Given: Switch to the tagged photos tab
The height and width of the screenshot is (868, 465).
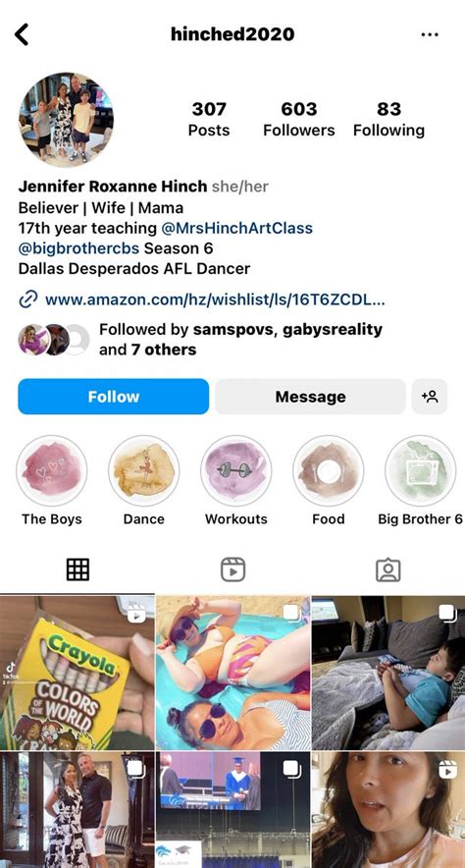Looking at the screenshot, I should point(388,570).
